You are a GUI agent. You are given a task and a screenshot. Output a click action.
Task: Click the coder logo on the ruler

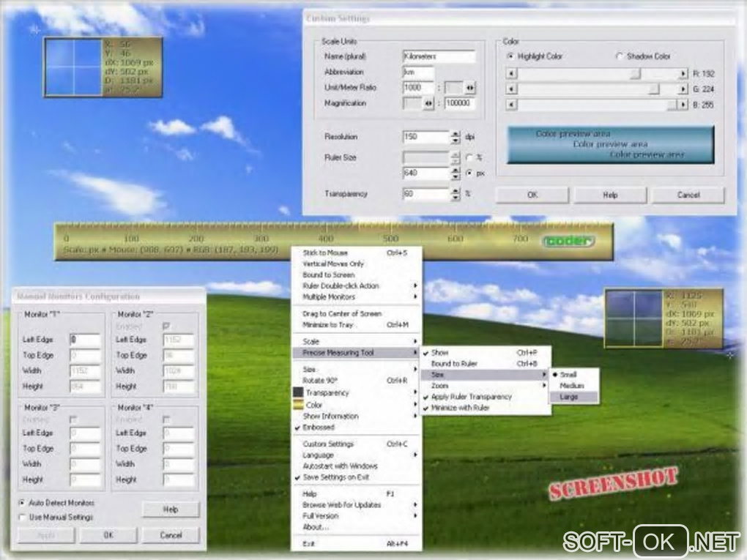click(569, 241)
